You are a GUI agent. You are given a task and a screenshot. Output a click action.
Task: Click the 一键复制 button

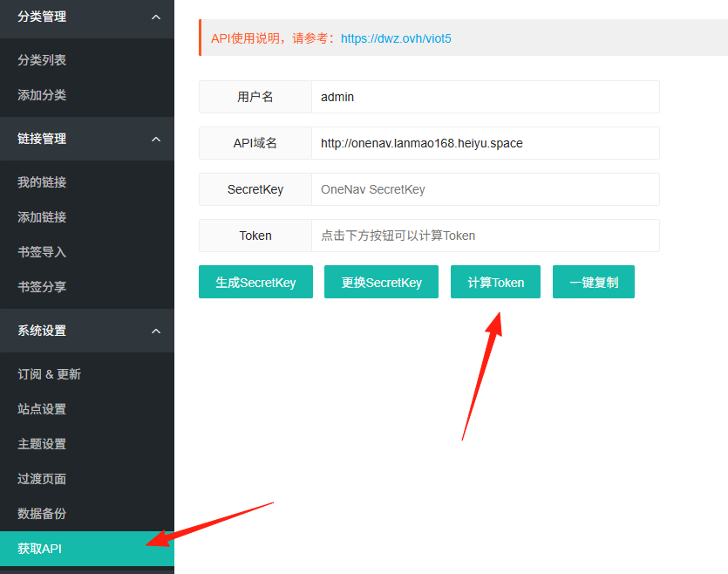594,282
